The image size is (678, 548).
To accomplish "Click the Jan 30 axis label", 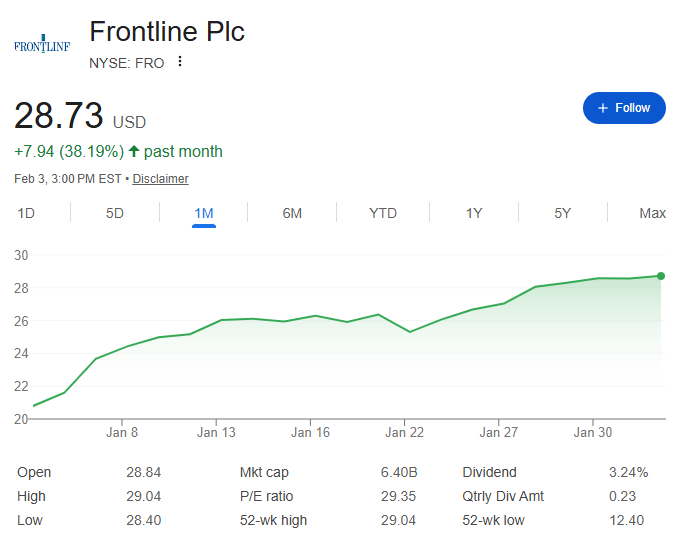I will (593, 432).
